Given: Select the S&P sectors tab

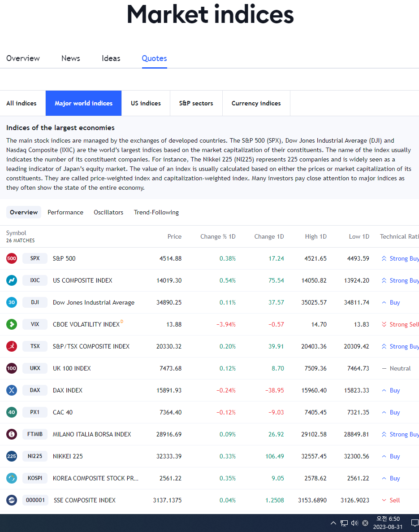Looking at the screenshot, I should point(196,103).
